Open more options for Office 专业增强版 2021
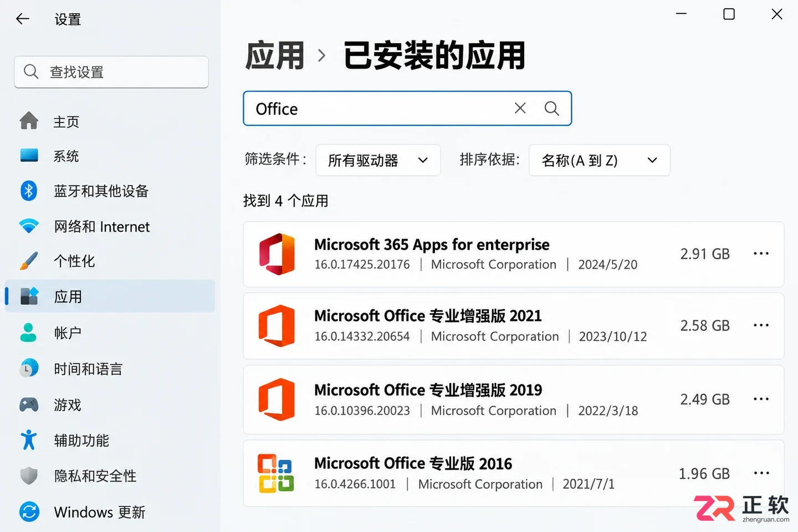 point(761,325)
